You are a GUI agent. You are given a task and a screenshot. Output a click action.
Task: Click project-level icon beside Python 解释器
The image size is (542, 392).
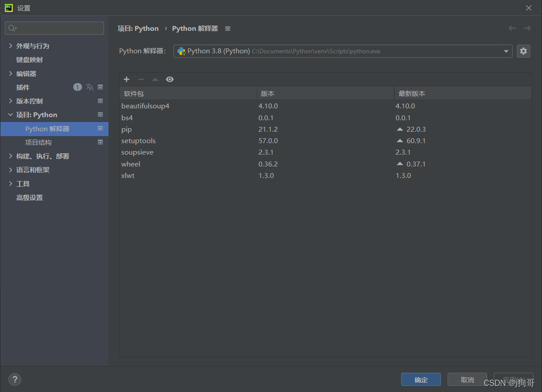(100, 129)
